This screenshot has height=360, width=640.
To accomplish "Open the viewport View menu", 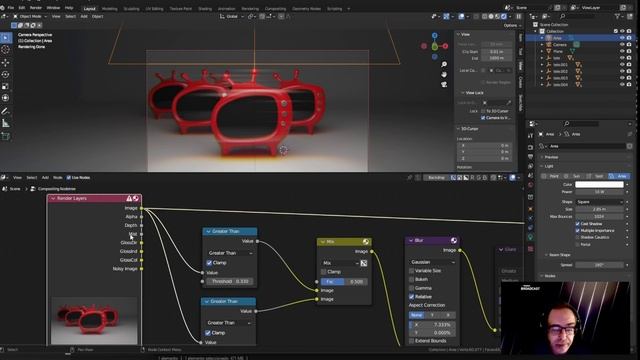I will pos(56,16).
